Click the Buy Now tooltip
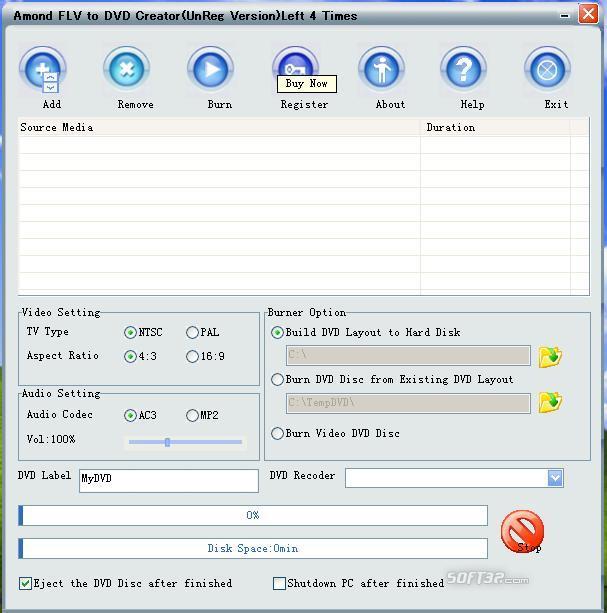 tap(306, 84)
